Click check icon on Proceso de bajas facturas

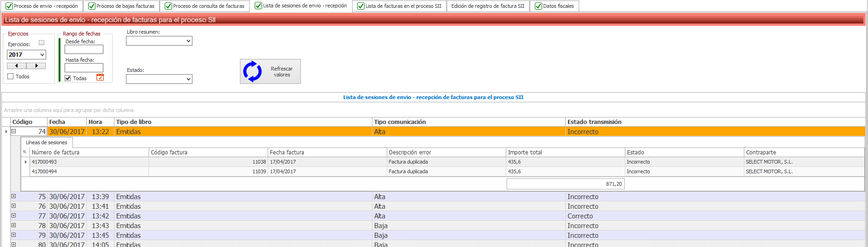(92, 6)
